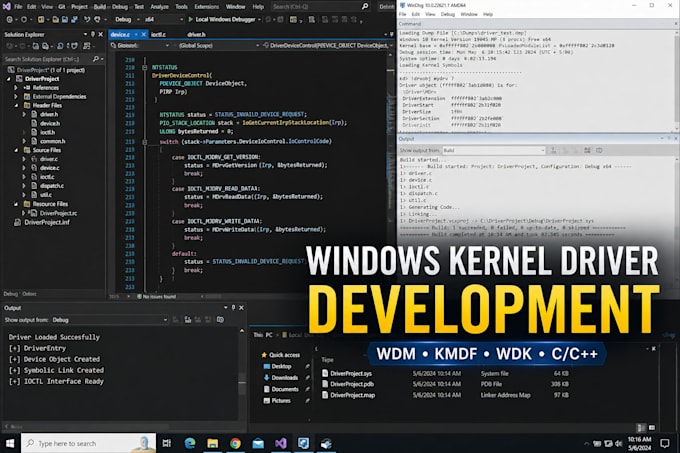Close the Debug Output panel

[242, 308]
